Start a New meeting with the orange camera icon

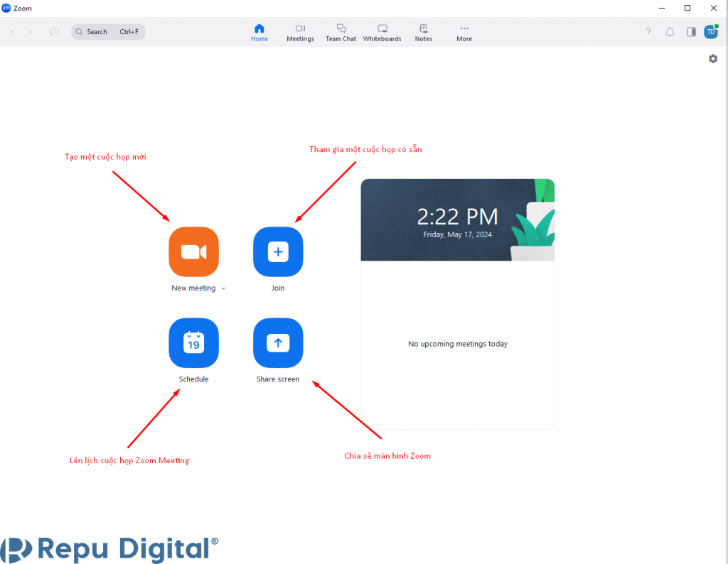click(x=193, y=252)
